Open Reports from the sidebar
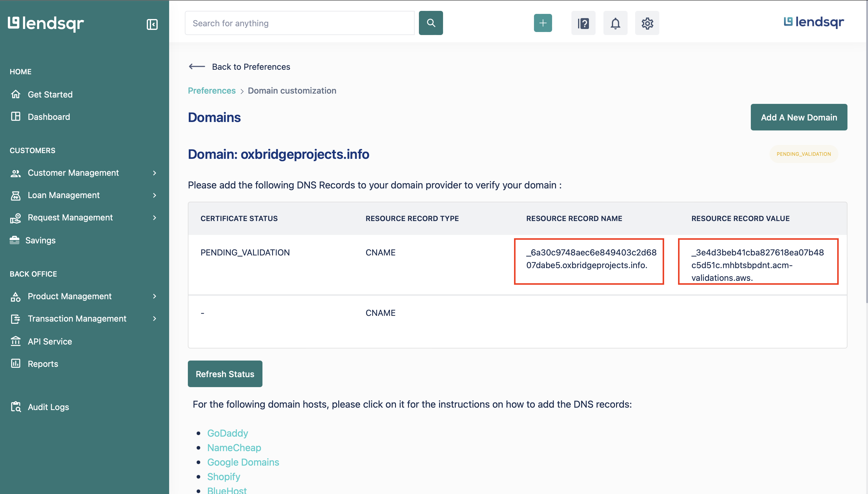Image resolution: width=868 pixels, height=494 pixels. 43,364
